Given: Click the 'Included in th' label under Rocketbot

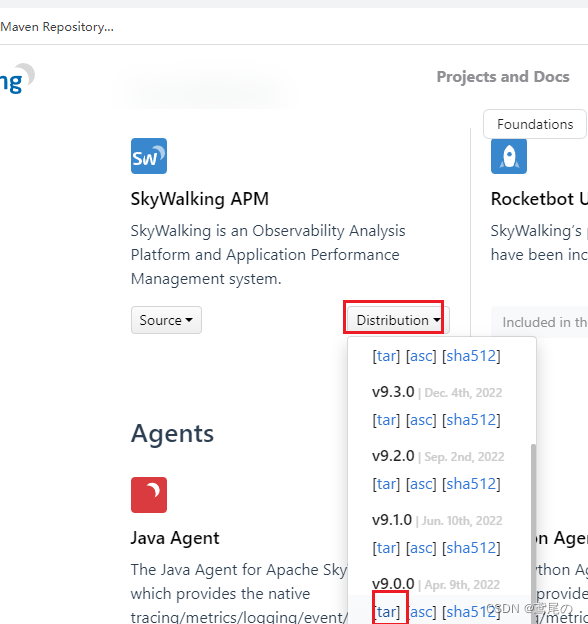Looking at the screenshot, I should [x=545, y=322].
